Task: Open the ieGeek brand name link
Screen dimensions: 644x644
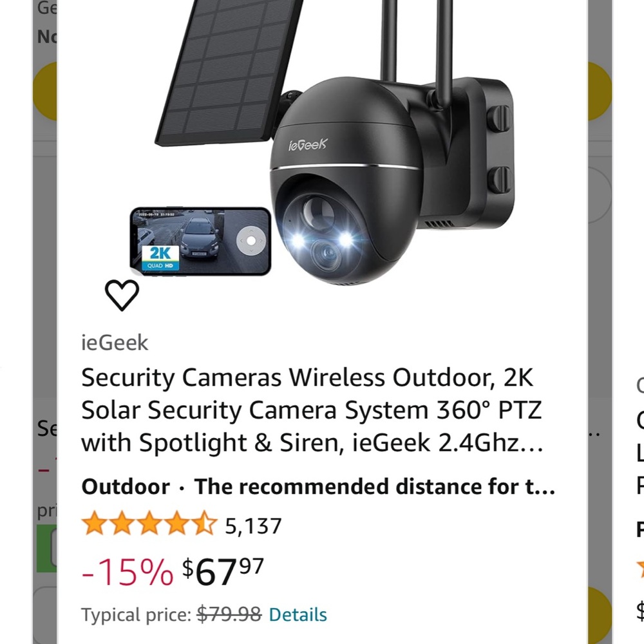Action: (x=115, y=343)
